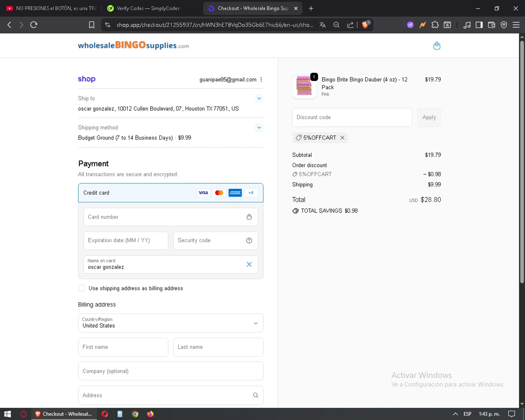The image size is (525, 420).
Task: Open the music playlist icon
Action: [467, 25]
